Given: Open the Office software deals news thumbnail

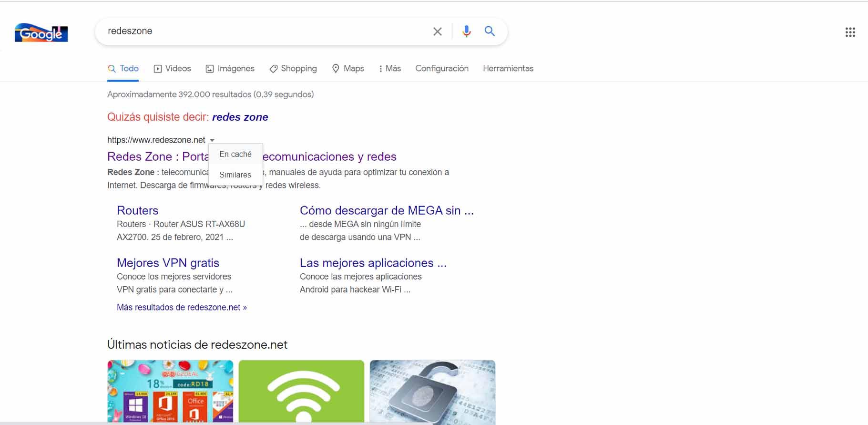Looking at the screenshot, I should click(x=170, y=391).
